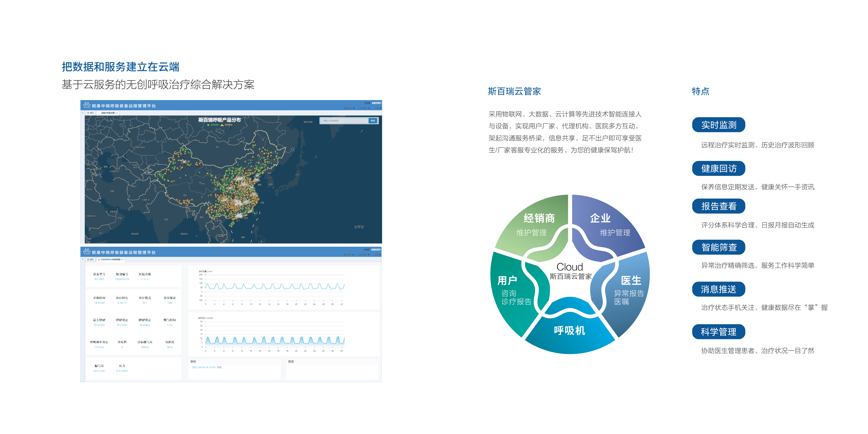Click the 实时监测 blue pill button

point(718,125)
